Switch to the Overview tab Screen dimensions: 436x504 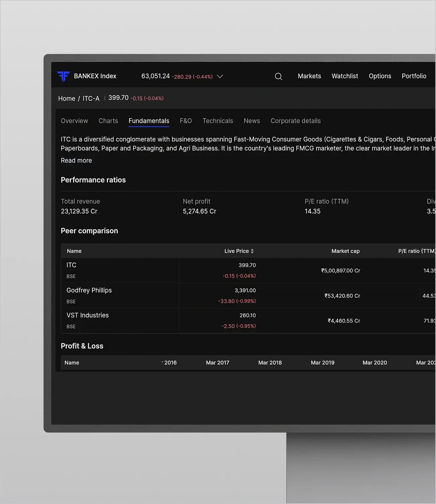pyautogui.click(x=74, y=121)
